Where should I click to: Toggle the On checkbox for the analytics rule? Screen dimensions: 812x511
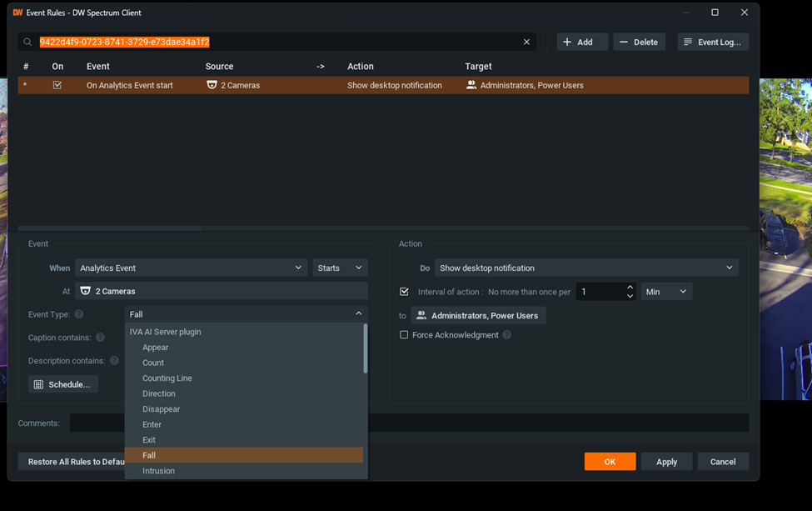point(57,84)
